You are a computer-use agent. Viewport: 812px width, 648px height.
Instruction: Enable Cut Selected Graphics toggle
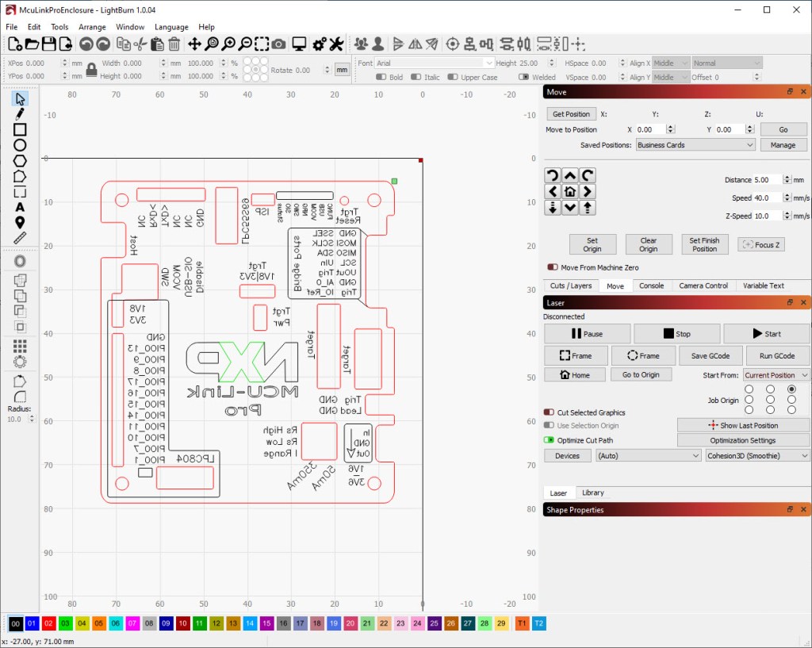(x=549, y=412)
